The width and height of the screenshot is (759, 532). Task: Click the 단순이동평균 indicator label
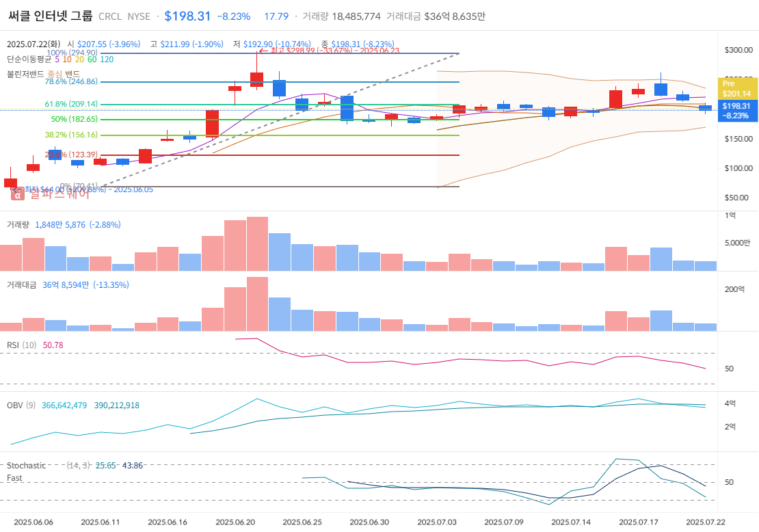click(x=29, y=59)
